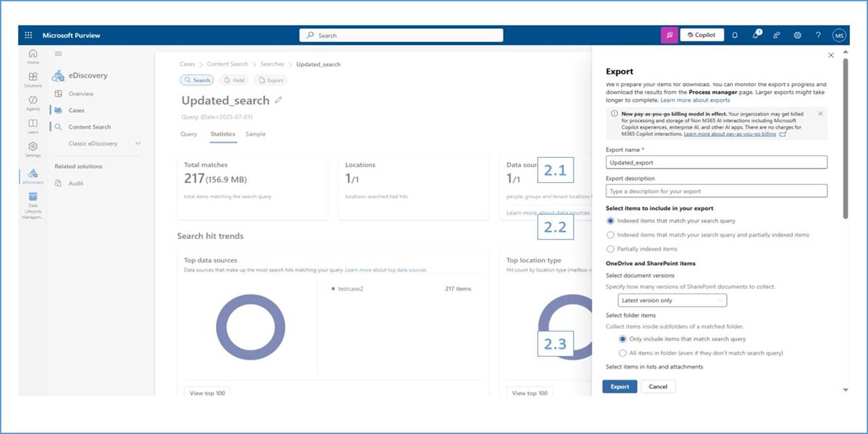Open the connections icon in top bar
The image size is (868, 434).
click(777, 35)
